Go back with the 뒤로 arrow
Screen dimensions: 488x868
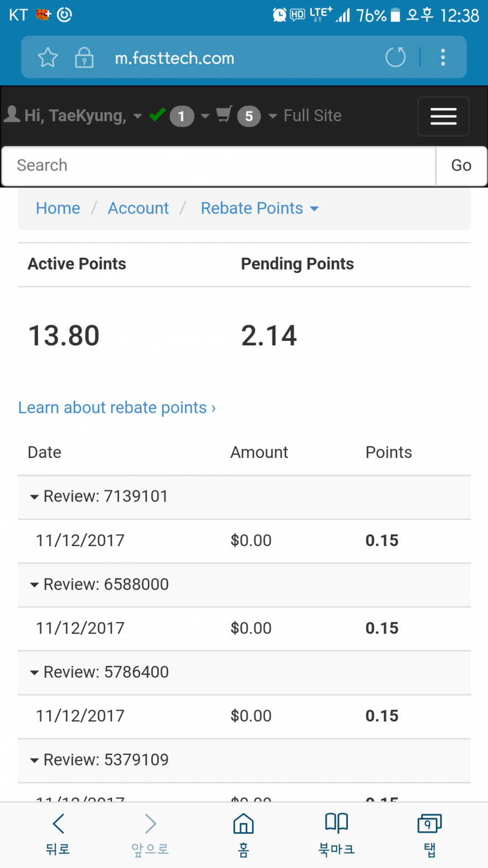tap(58, 833)
